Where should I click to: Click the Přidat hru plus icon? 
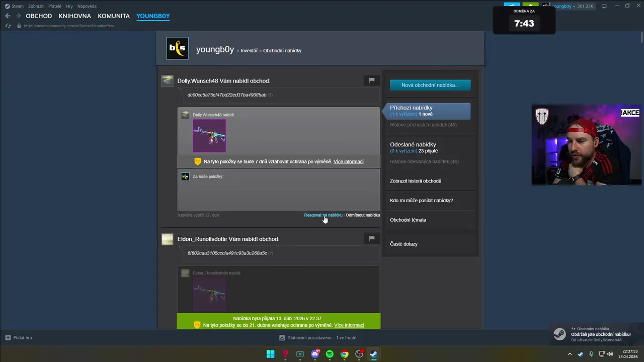click(8, 338)
